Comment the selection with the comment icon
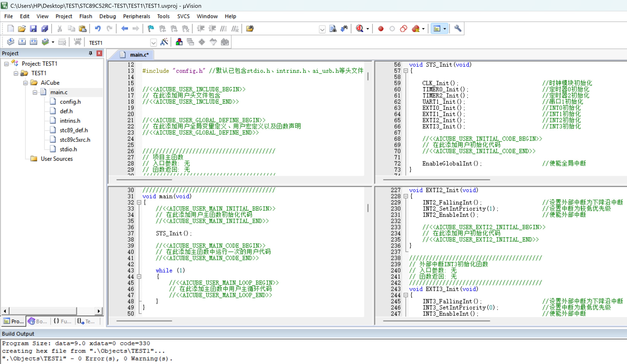Screen dimensions: 627x364 click(x=223, y=29)
